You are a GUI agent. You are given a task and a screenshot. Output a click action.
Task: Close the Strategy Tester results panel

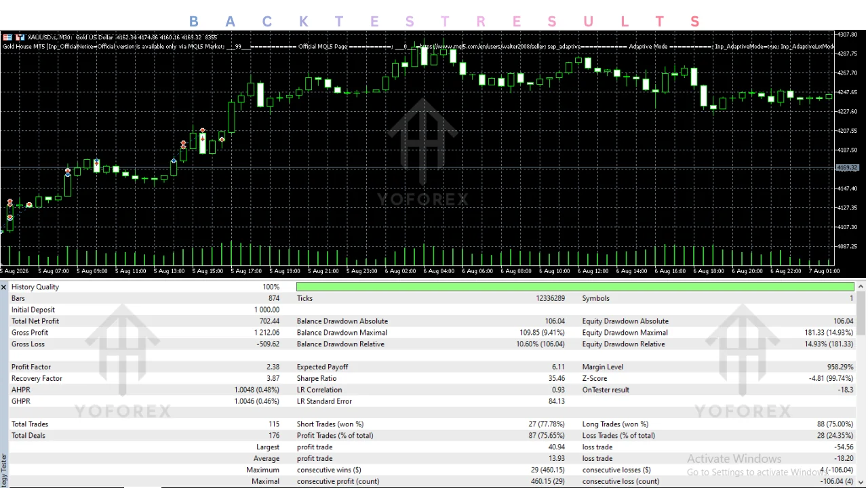[x=3, y=287]
